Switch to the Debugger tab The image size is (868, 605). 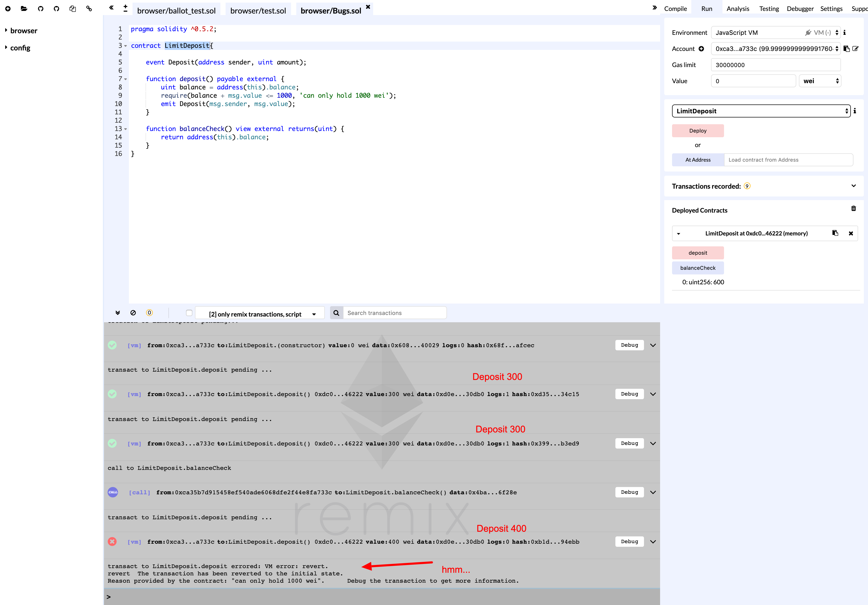point(800,8)
